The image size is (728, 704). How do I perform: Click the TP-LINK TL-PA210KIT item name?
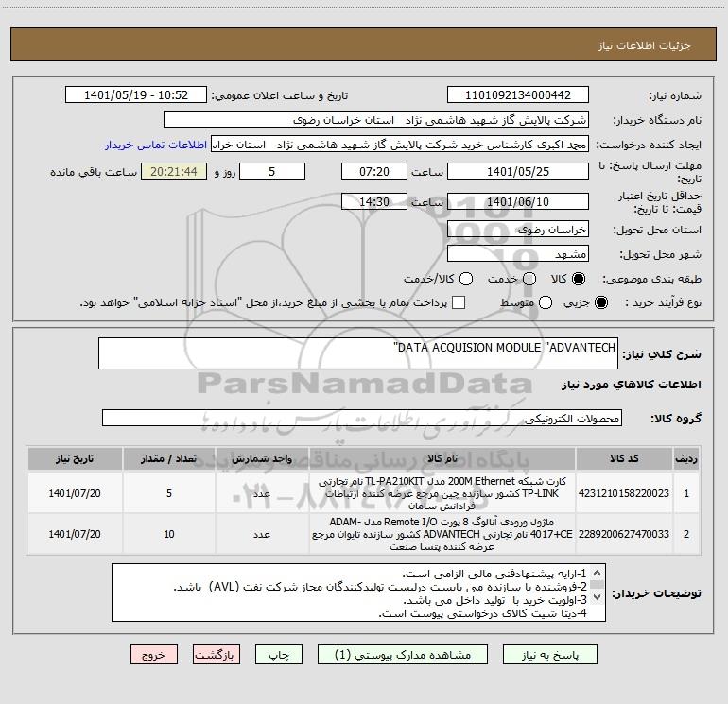click(442, 493)
